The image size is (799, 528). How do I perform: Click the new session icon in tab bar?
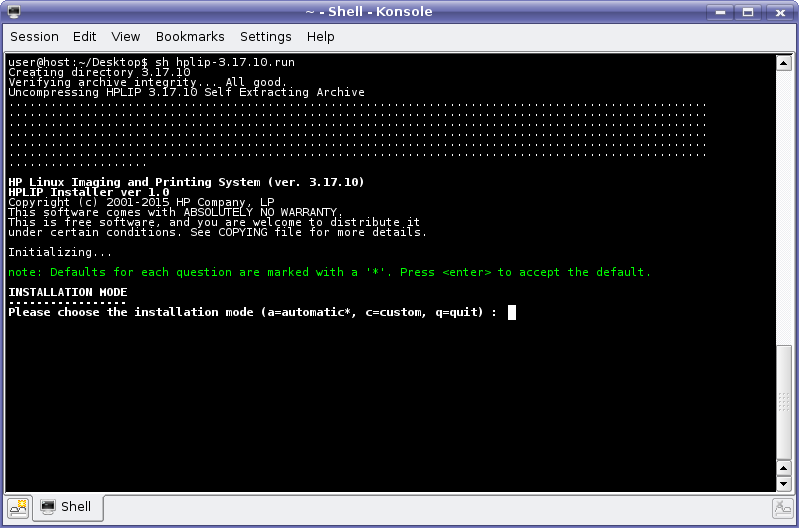[x=19, y=508]
